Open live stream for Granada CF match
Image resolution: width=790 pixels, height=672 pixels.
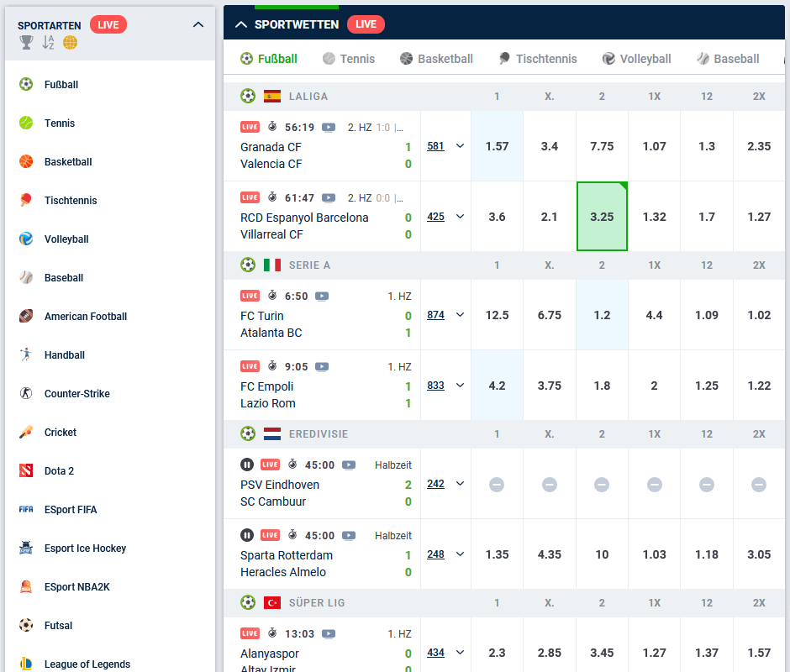[329, 128]
